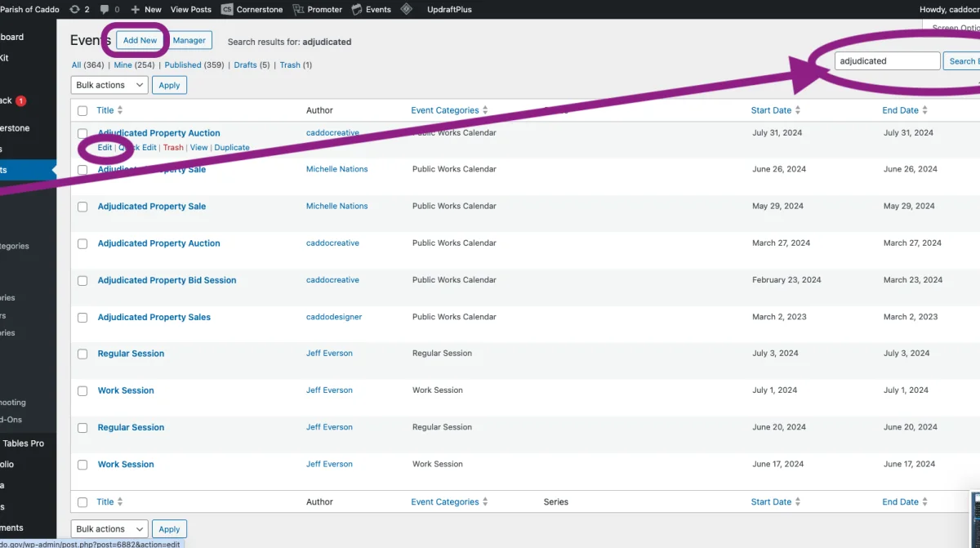Select checkbox for Adjudicated Property Sales row
Image resolution: width=980 pixels, height=548 pixels.
click(82, 318)
